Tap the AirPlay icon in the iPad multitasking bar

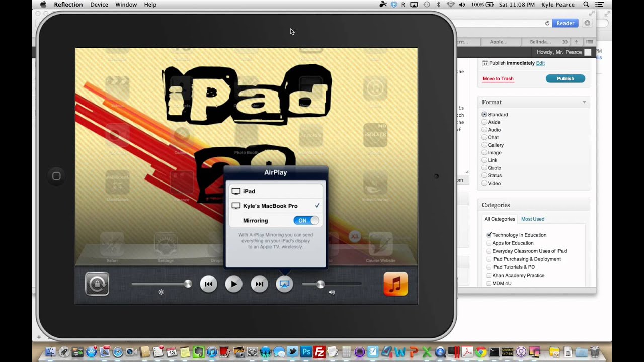point(284,284)
